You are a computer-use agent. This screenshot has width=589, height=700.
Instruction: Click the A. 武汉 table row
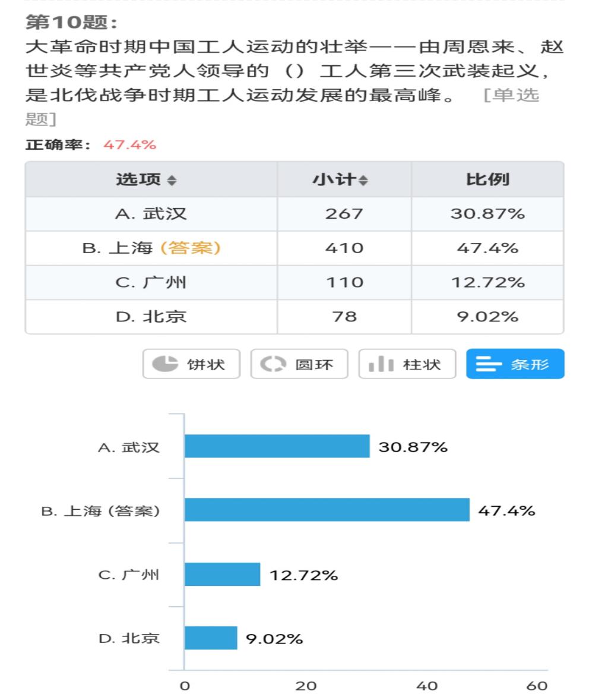click(x=294, y=214)
